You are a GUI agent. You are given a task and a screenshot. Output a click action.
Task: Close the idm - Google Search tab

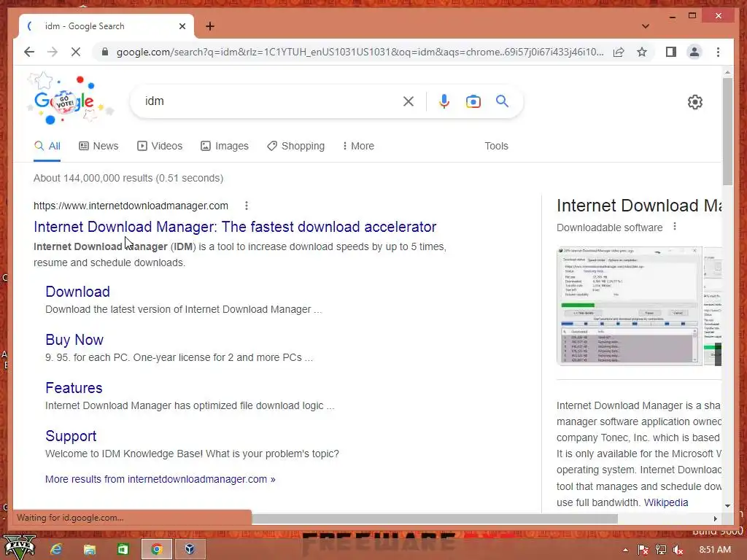(182, 26)
